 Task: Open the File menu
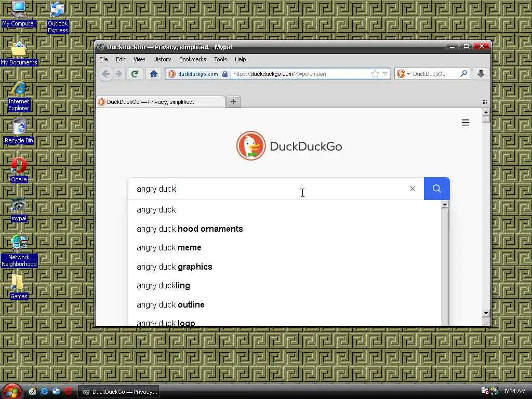pos(103,59)
